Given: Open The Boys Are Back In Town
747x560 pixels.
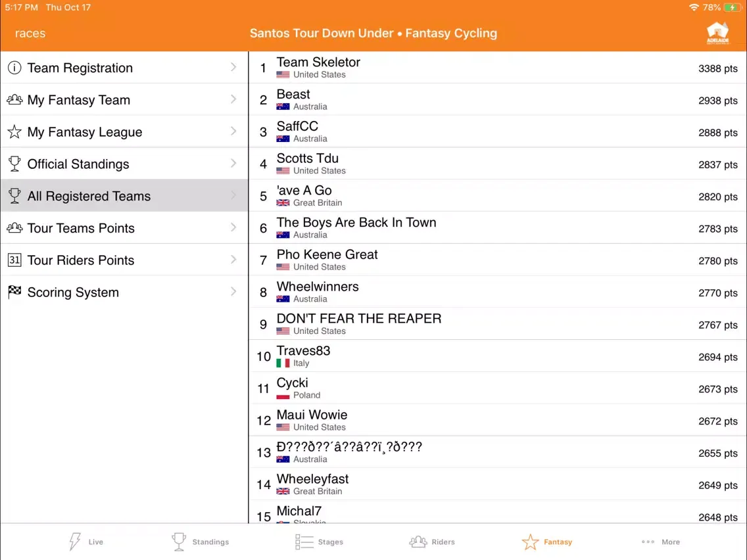Looking at the screenshot, I should (497, 228).
